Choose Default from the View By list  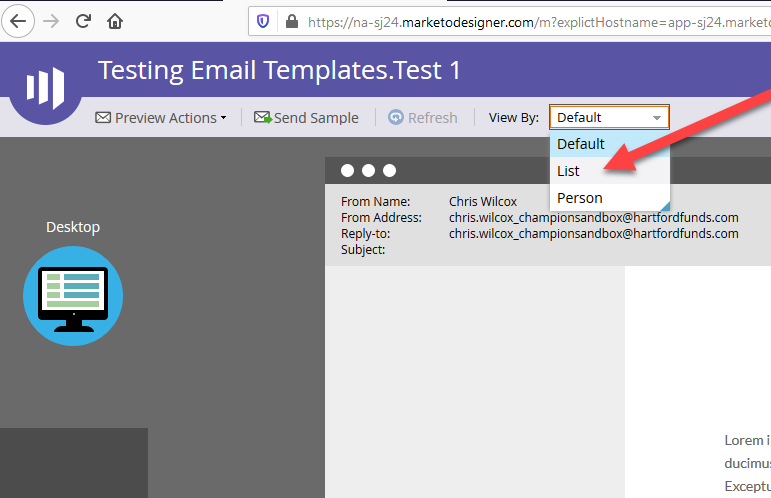pyautogui.click(x=581, y=144)
